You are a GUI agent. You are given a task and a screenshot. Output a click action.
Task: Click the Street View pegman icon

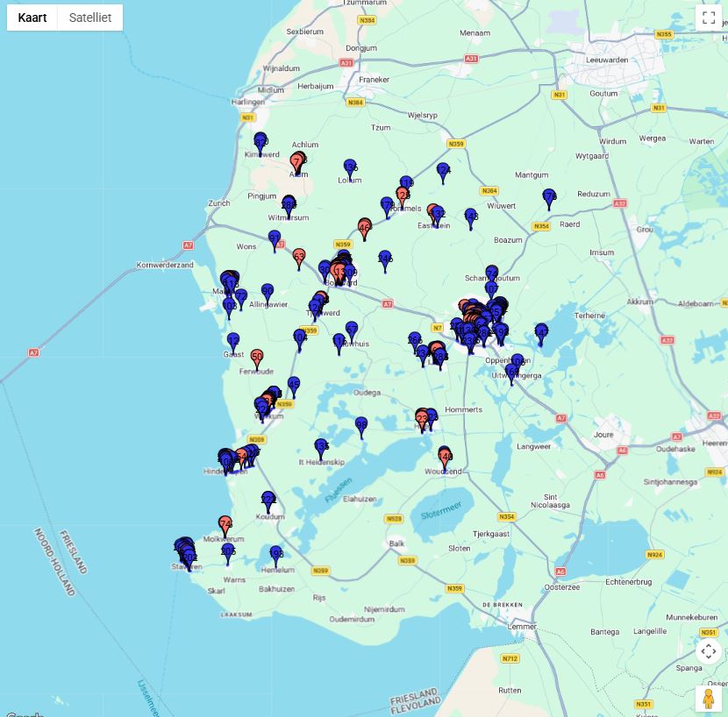(709, 699)
